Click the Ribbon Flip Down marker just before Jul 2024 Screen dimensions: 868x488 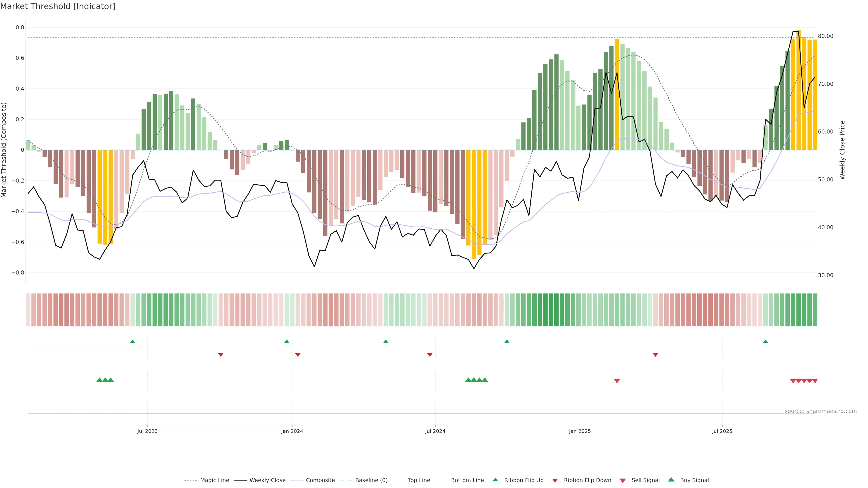tap(430, 355)
